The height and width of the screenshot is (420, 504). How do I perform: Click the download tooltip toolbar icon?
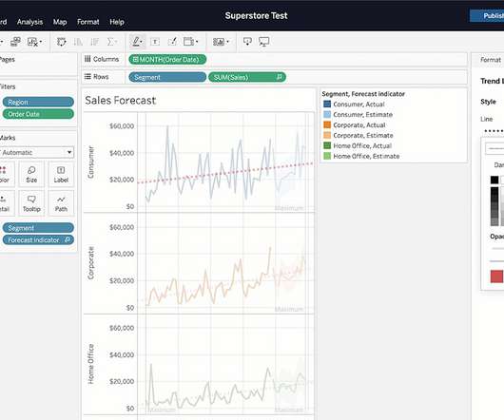[x=247, y=42]
